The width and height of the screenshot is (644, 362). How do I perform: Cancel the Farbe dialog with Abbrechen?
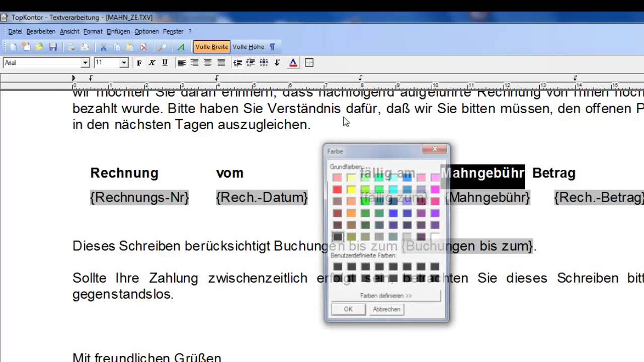(x=386, y=309)
